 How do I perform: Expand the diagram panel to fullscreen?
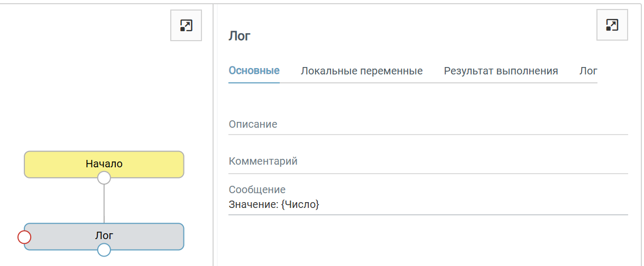tap(186, 25)
